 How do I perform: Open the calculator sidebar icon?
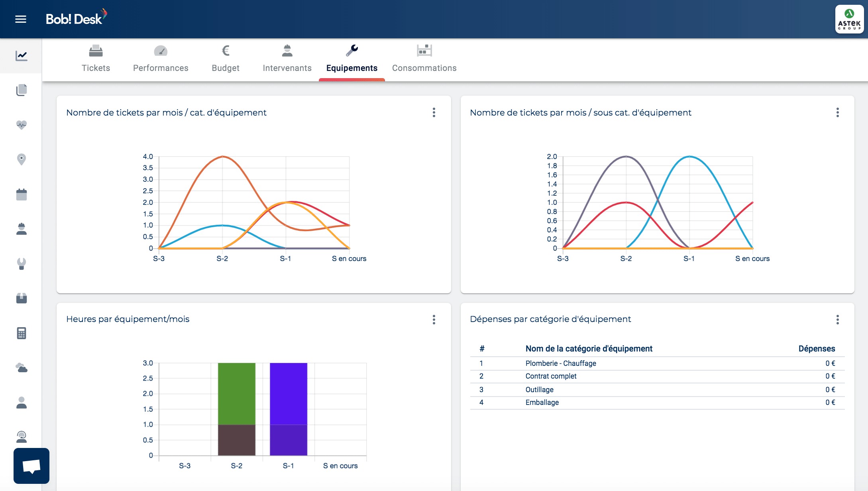click(x=22, y=333)
